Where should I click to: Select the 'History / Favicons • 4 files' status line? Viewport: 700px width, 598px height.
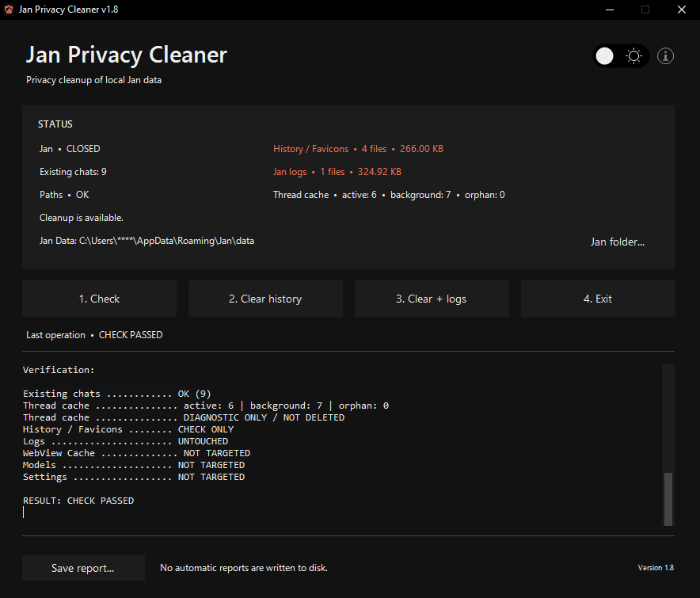[x=358, y=149]
